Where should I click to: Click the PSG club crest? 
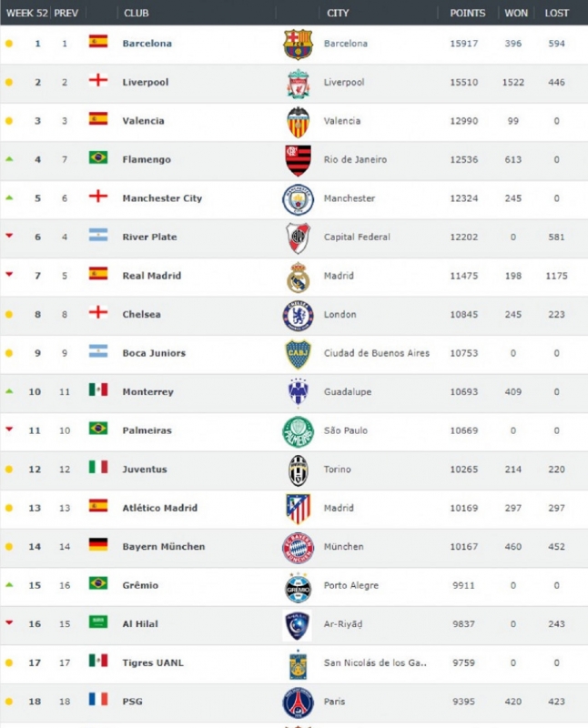(298, 703)
